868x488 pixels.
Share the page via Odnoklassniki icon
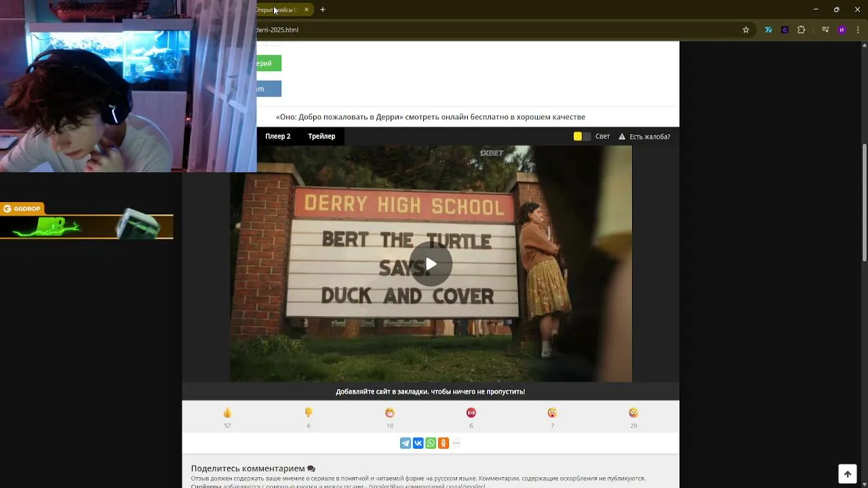pyautogui.click(x=443, y=443)
